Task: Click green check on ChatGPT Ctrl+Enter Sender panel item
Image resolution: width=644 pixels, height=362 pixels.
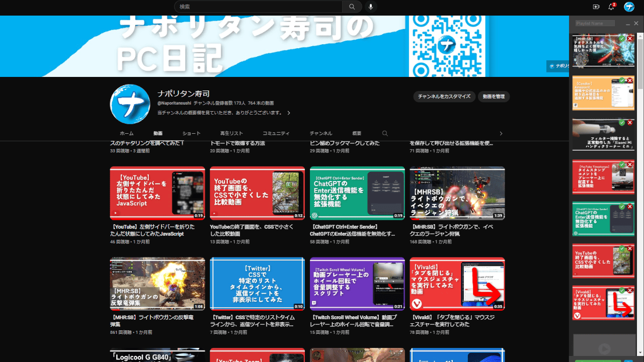Action: pyautogui.click(x=622, y=207)
